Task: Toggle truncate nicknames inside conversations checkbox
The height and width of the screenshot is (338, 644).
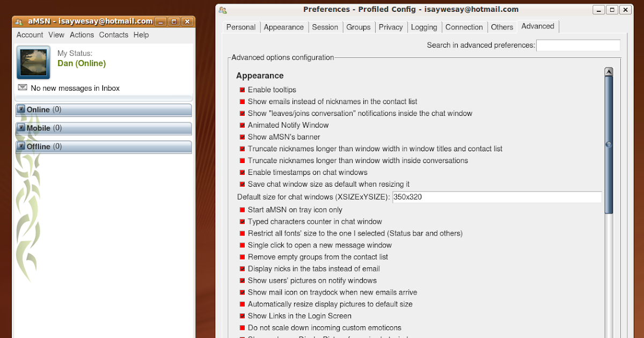Action: [x=243, y=160]
